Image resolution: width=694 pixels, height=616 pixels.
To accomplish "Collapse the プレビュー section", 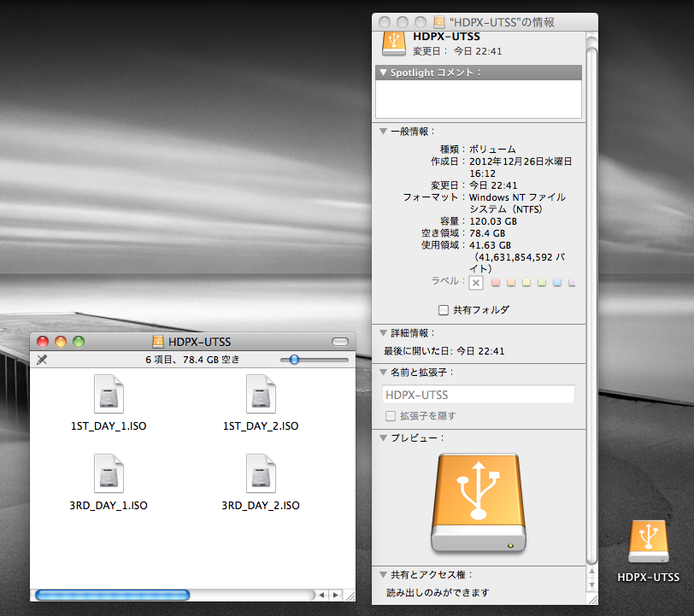I will (x=383, y=437).
